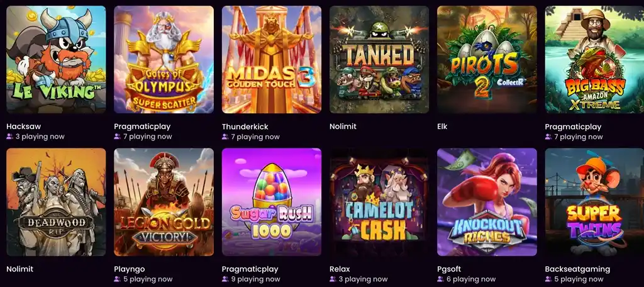Click players icon next to 9 playing now
The width and height of the screenshot is (644, 287).
point(225,279)
